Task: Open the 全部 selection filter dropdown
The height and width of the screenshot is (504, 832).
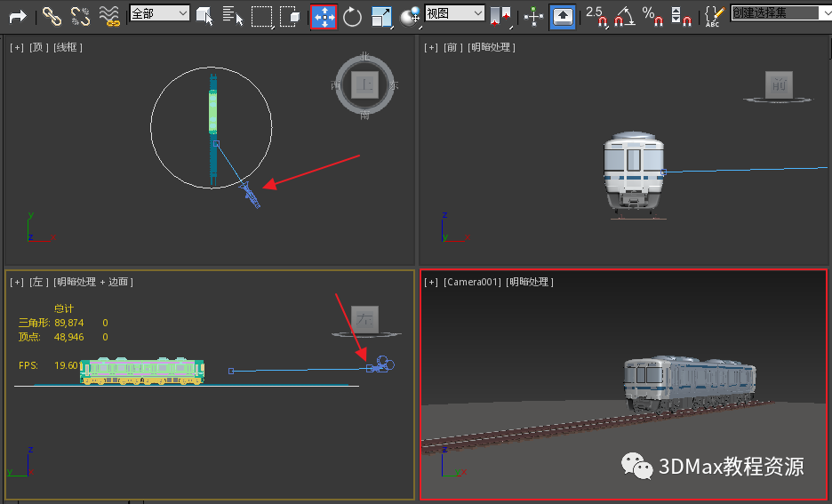Action: pyautogui.click(x=160, y=13)
